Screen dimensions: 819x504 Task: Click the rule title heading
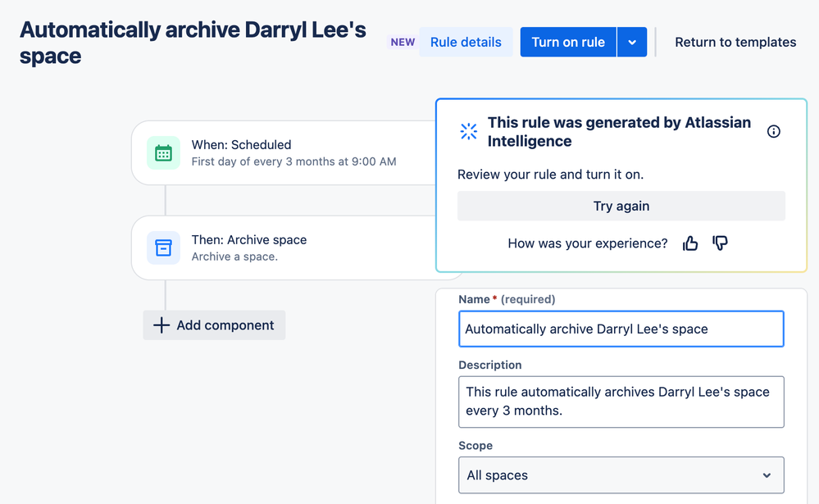tap(193, 43)
